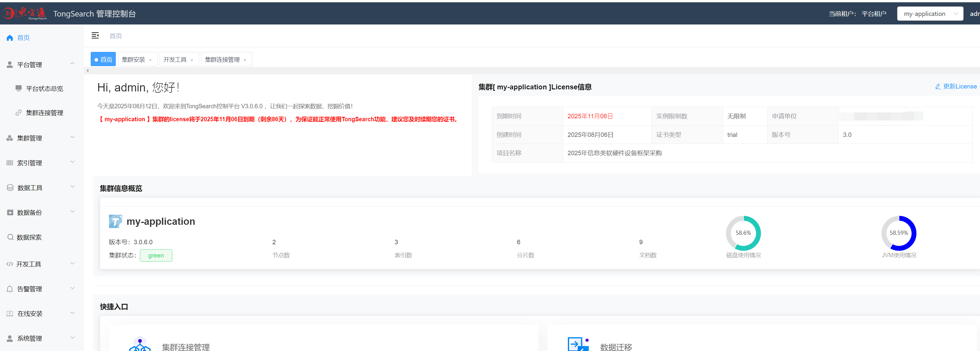This screenshot has width=980, height=351.
Task: Click the 集群管理 cluster icon
Action: (x=10, y=138)
